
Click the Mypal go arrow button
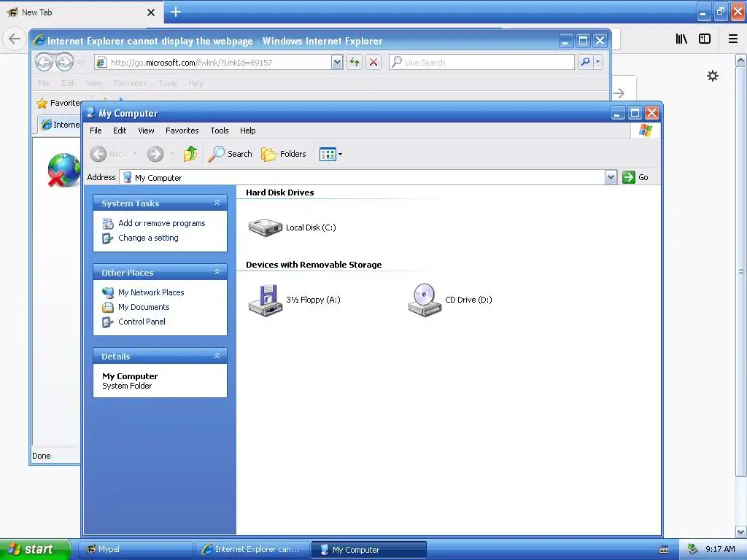[x=619, y=93]
